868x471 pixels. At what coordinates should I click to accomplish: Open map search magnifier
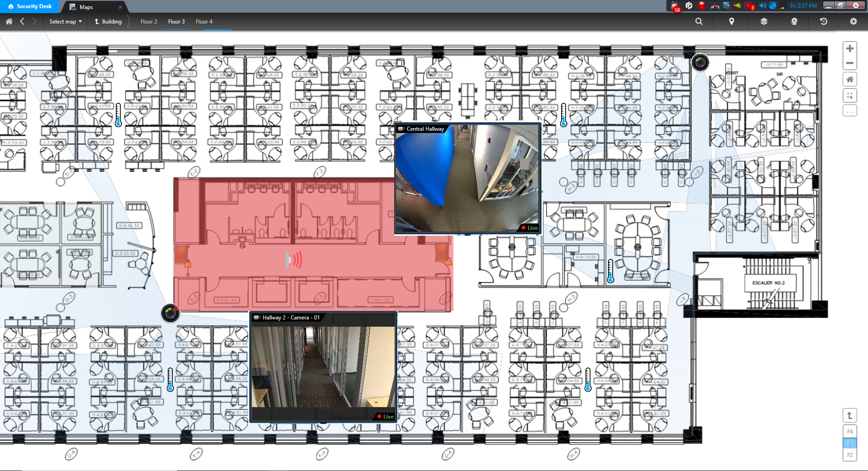699,21
